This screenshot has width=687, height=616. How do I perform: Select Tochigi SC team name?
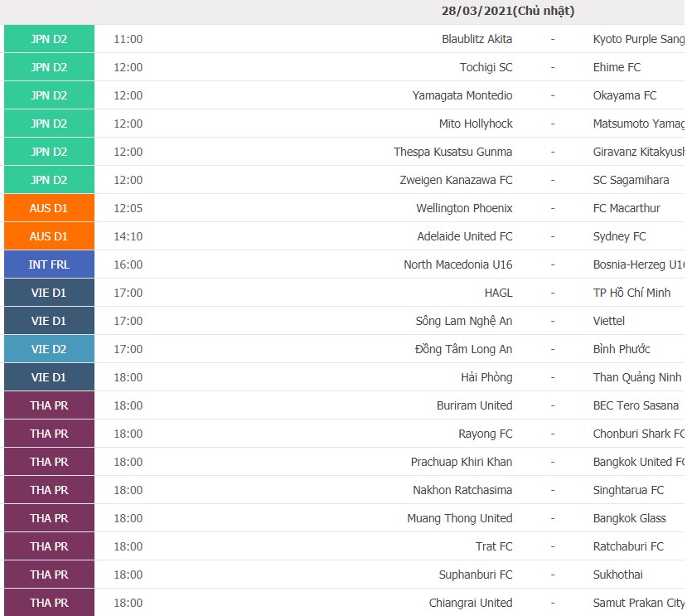(x=486, y=67)
